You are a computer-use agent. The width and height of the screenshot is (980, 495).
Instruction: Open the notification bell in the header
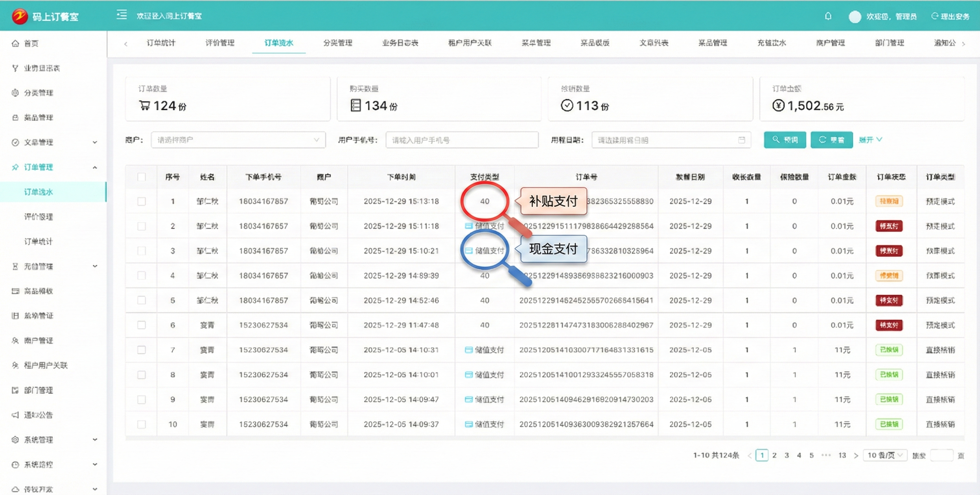tap(828, 16)
